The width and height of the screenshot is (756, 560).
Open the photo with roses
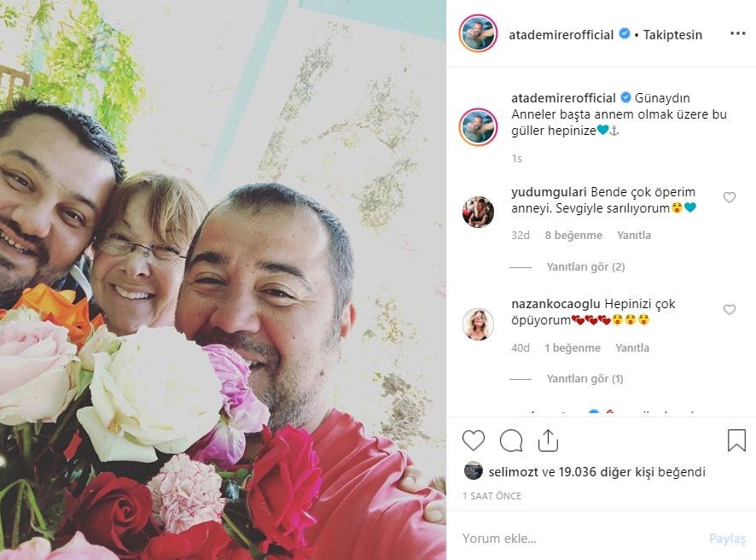[x=223, y=280]
